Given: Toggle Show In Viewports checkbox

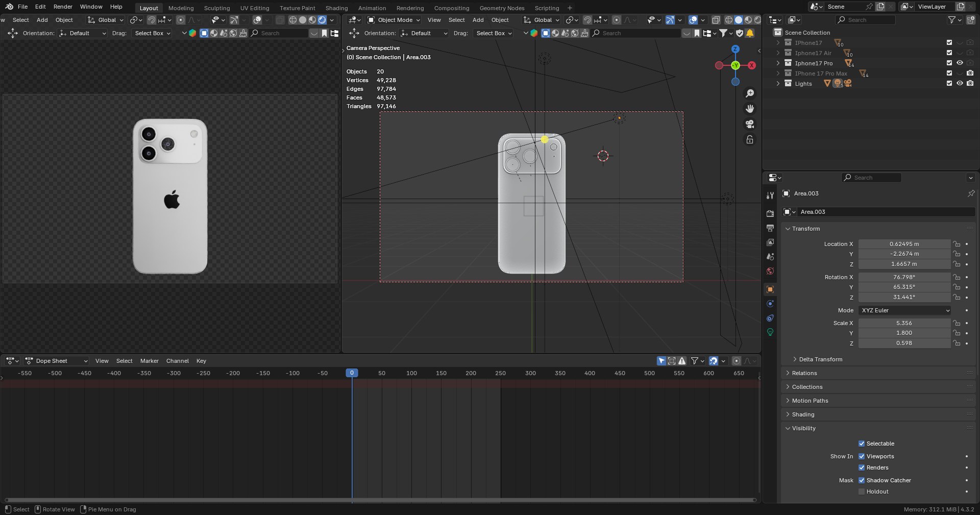Looking at the screenshot, I should (862, 456).
